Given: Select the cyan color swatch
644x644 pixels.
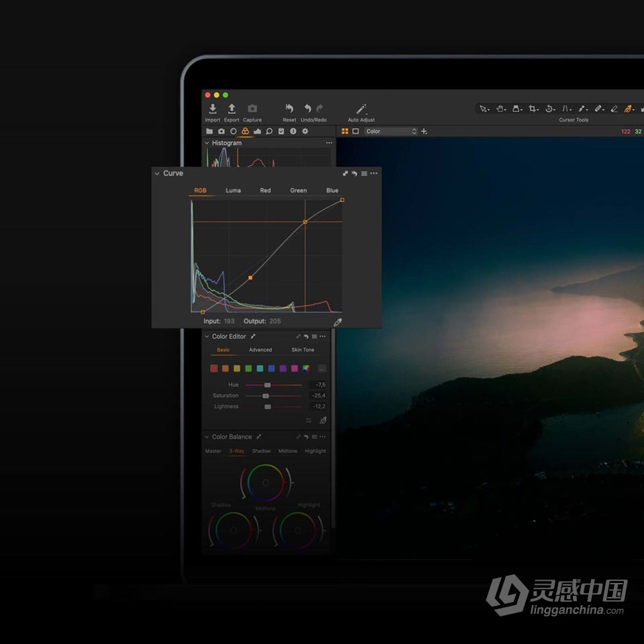Looking at the screenshot, I should (x=260, y=368).
